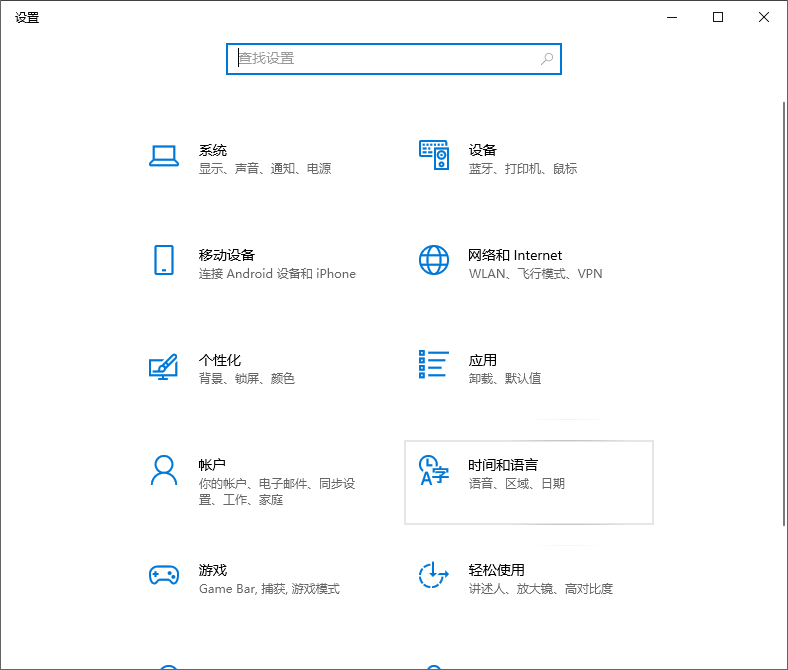Screen dimensions: 788x670
Task: Click the text 蓝牙、打印机、鼠标
Action: point(523,168)
